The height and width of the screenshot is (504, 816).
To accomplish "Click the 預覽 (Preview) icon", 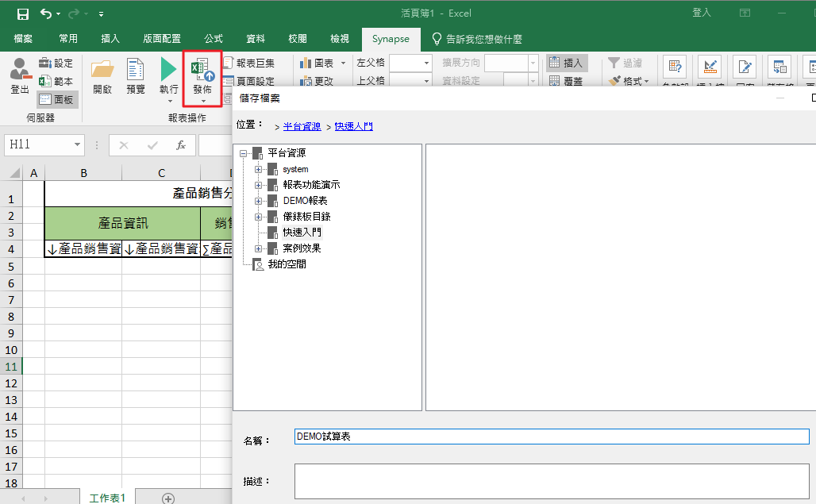I will pyautogui.click(x=136, y=70).
